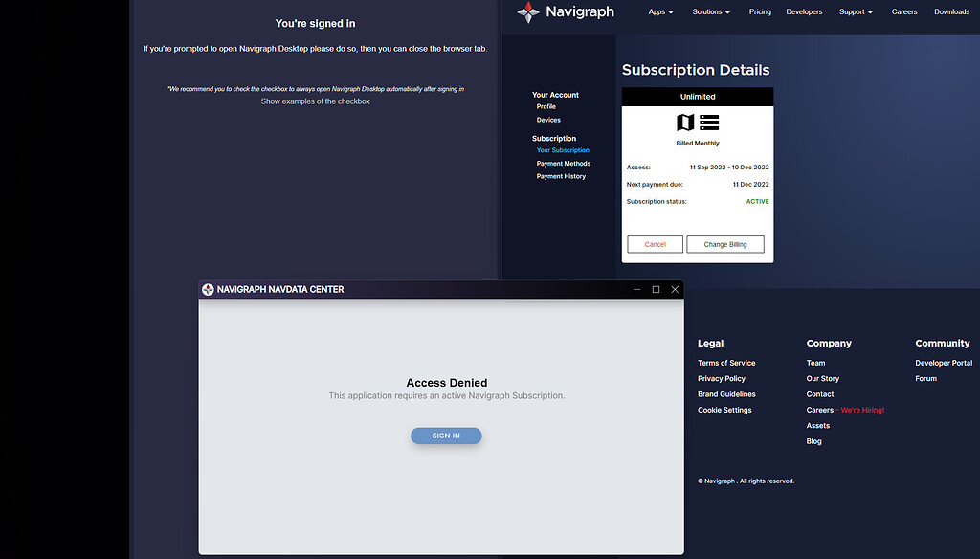980x559 pixels.
Task: Click the Navdata list icon on subscription card
Action: pyautogui.click(x=708, y=123)
